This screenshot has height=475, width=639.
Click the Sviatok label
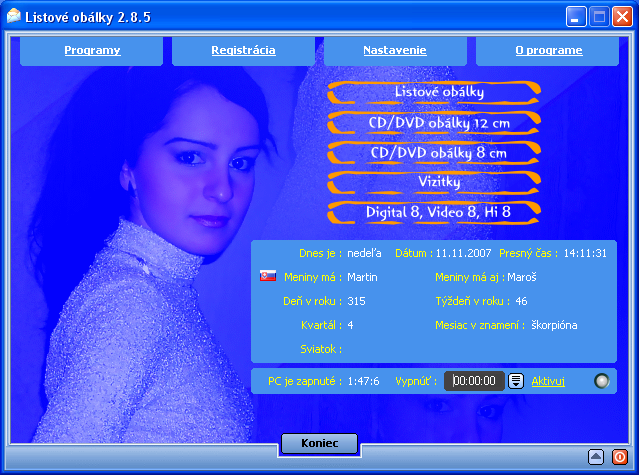[321, 349]
